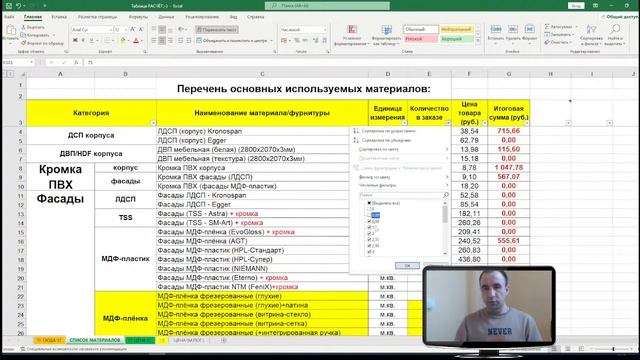The width and height of the screenshot is (640, 360).
Task: Check the unchecked 0 value checkbox
Action: pos(369,209)
